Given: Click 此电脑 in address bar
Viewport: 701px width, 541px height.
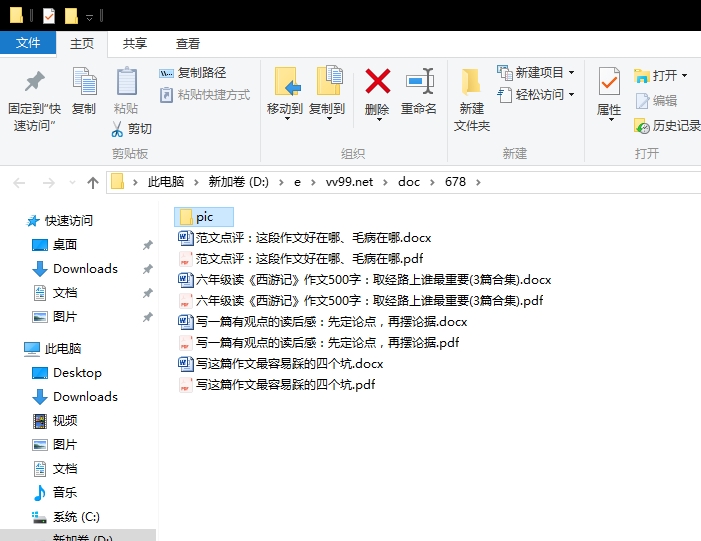Looking at the screenshot, I should pos(166,182).
